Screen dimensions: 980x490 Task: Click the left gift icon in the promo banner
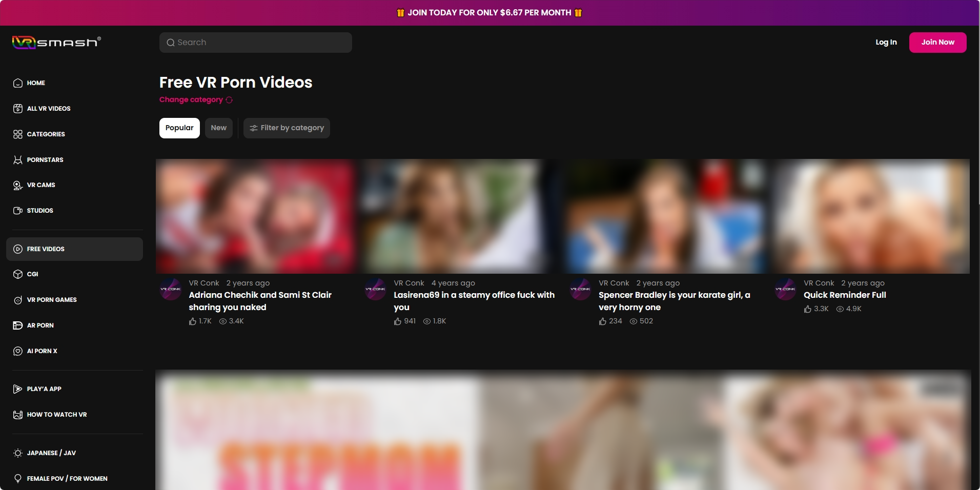[401, 13]
